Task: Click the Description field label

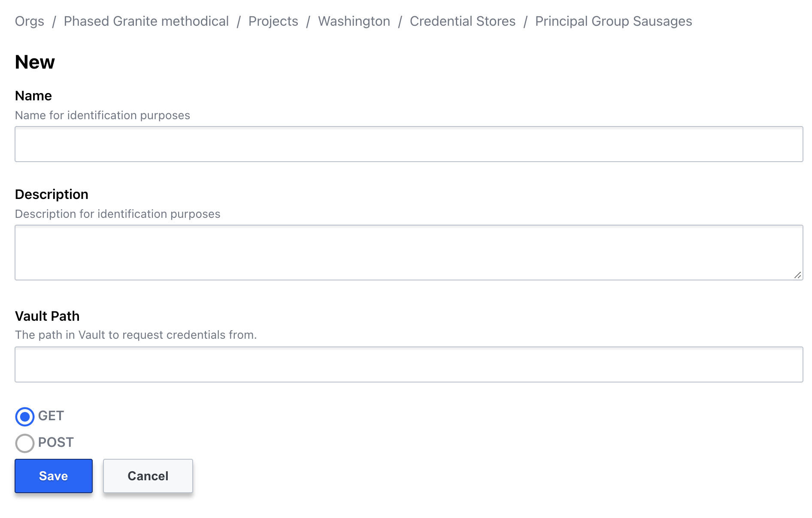Action: (52, 194)
